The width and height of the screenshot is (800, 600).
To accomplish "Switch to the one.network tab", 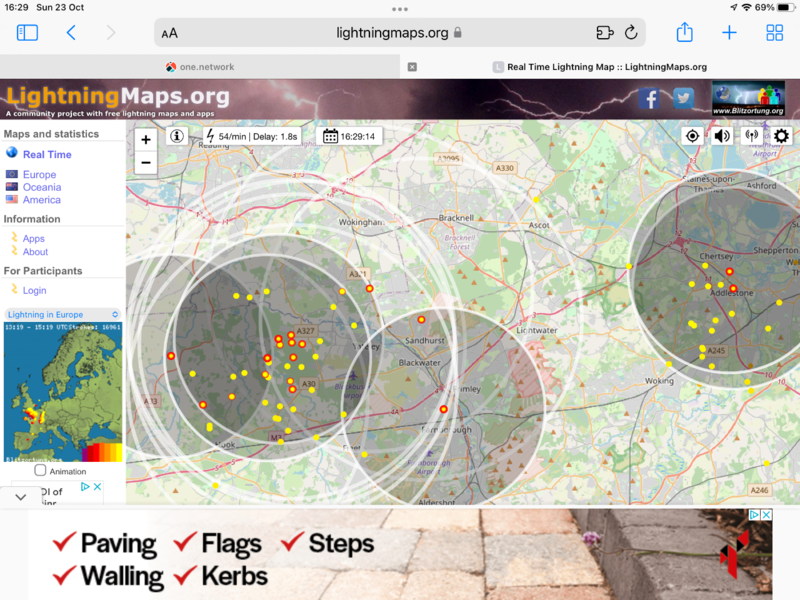I will point(200,67).
